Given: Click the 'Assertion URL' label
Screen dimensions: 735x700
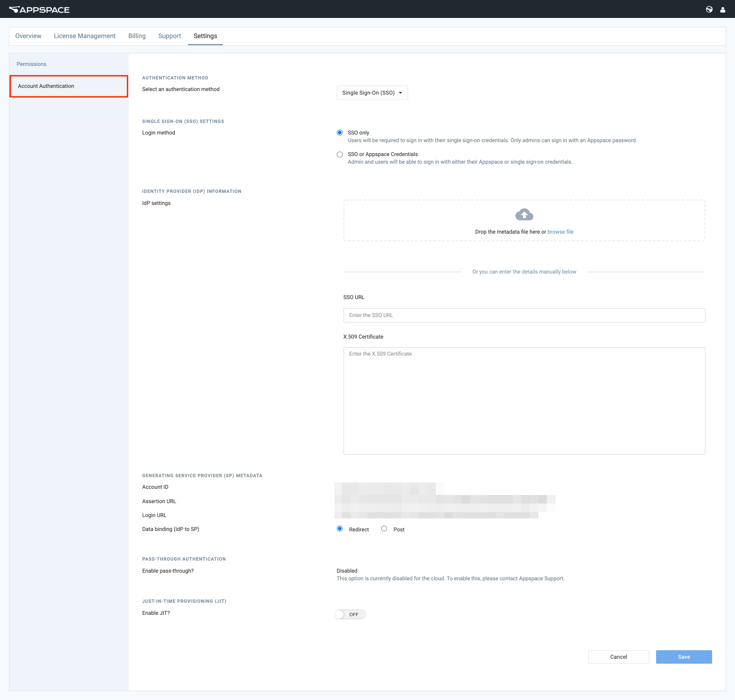Looking at the screenshot, I should pyautogui.click(x=159, y=501).
